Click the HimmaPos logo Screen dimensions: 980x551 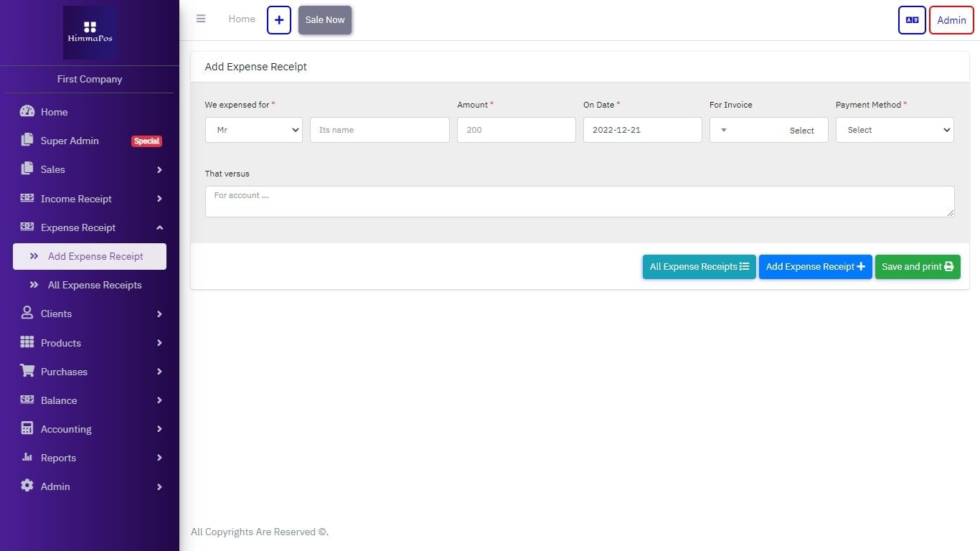[90, 32]
